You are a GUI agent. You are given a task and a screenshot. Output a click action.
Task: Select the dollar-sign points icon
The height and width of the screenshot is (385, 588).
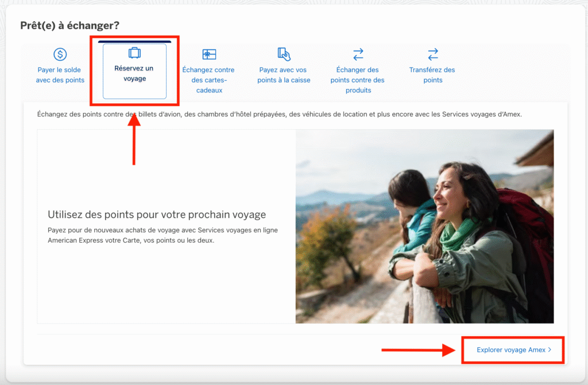pos(60,55)
